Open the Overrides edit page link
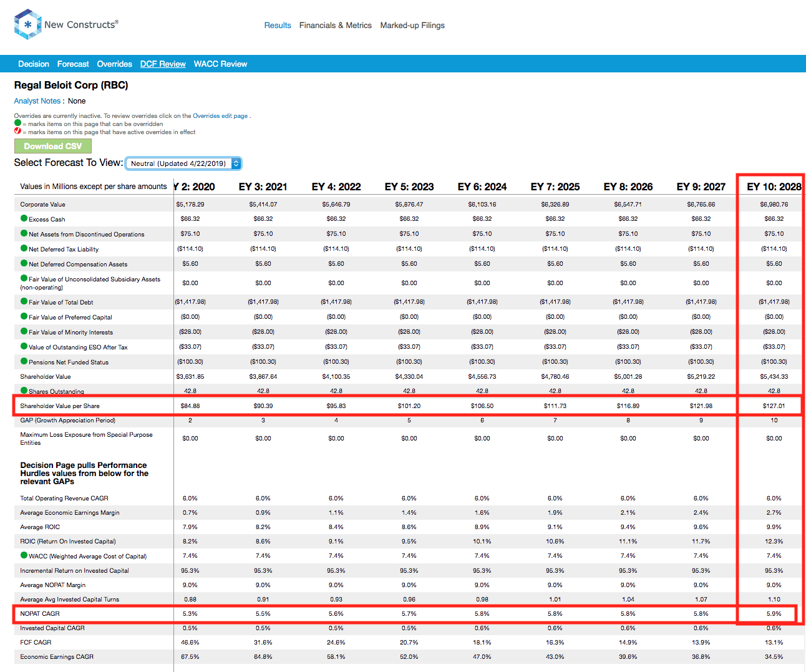 (x=220, y=116)
